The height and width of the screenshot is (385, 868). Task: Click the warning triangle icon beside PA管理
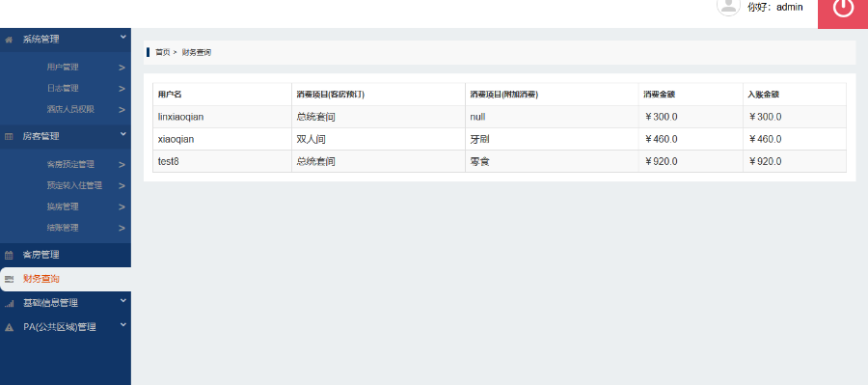[x=9, y=327]
